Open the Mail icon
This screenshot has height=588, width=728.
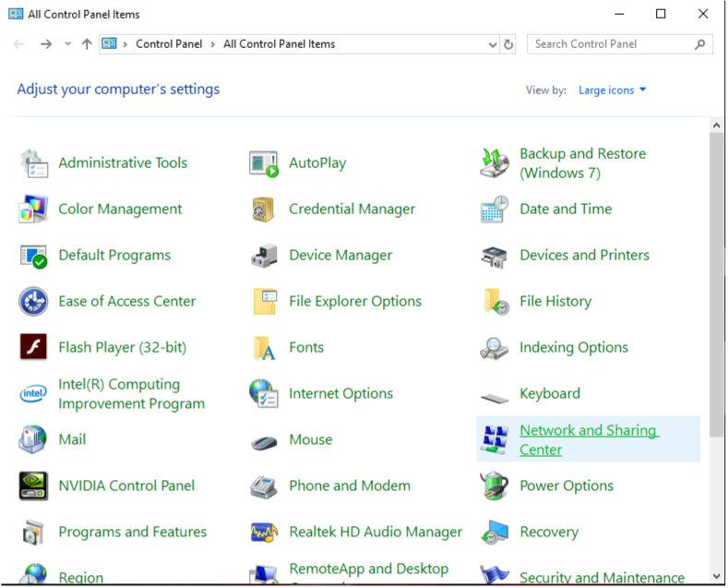click(x=33, y=439)
